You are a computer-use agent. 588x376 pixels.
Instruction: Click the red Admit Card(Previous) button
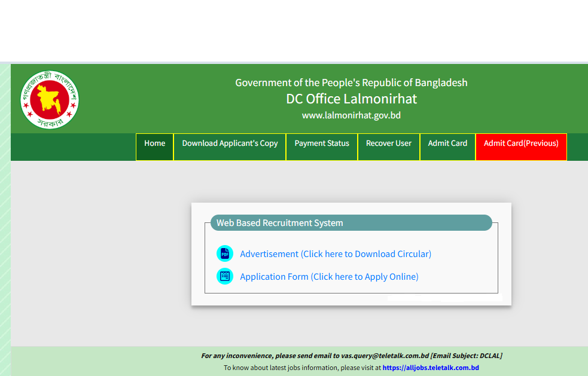click(x=521, y=143)
